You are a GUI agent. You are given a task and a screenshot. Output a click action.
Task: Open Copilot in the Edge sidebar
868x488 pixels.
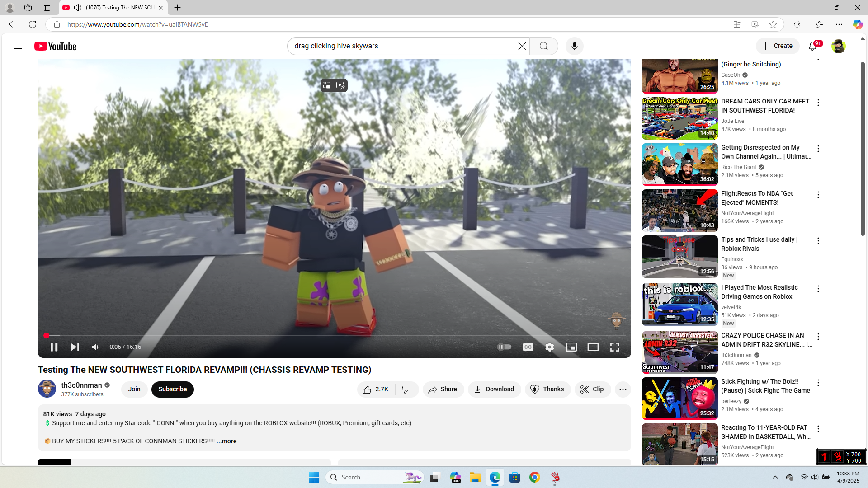pyautogui.click(x=858, y=24)
